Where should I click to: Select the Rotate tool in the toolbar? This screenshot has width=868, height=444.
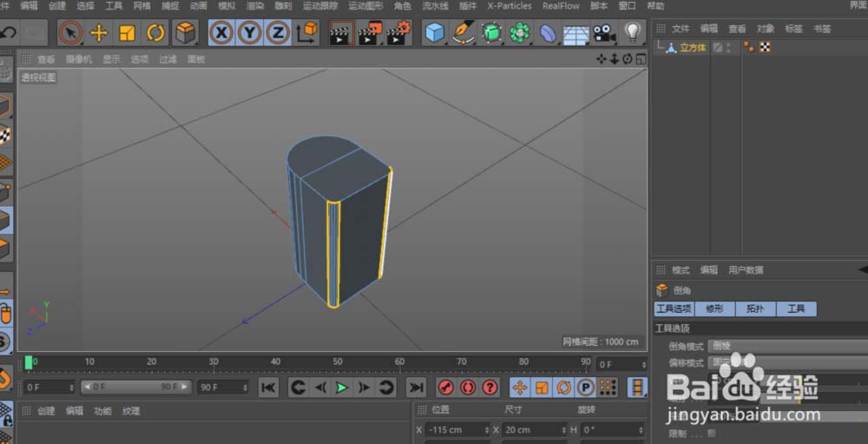point(155,33)
